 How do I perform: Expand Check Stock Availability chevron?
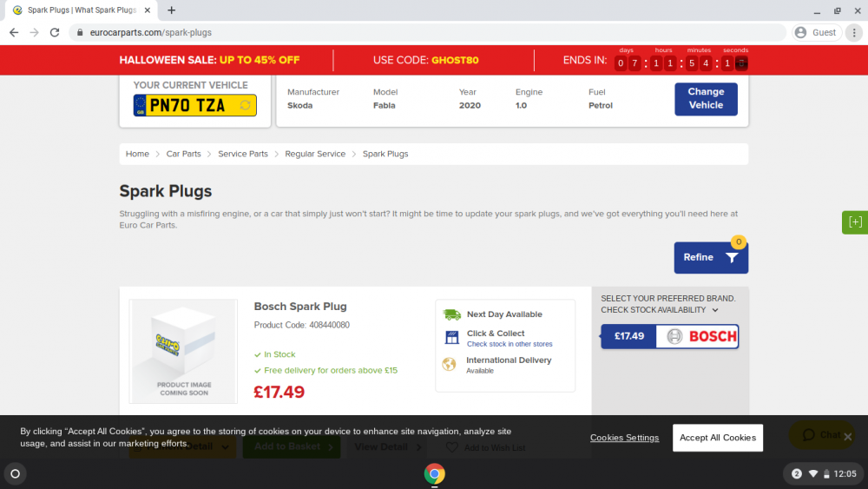(715, 310)
